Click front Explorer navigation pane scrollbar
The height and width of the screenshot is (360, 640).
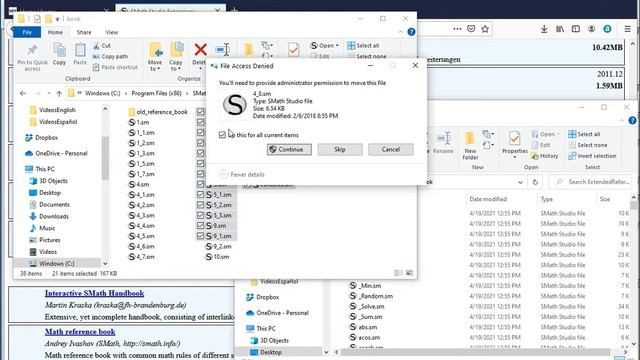pos(105,158)
